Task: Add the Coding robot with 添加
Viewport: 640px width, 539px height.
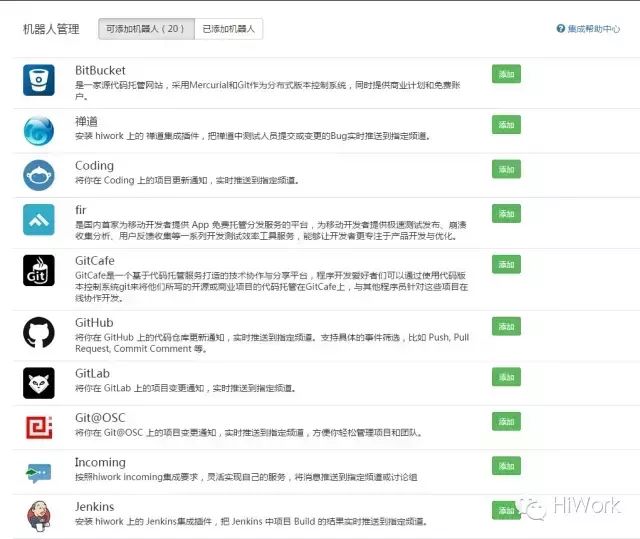Action: tap(506, 169)
